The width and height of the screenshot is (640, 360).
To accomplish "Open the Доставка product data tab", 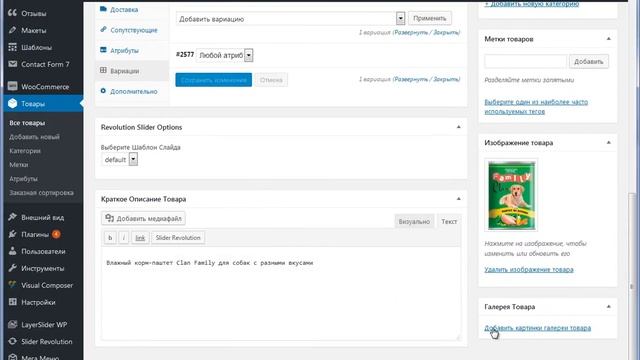I will click(132, 9).
